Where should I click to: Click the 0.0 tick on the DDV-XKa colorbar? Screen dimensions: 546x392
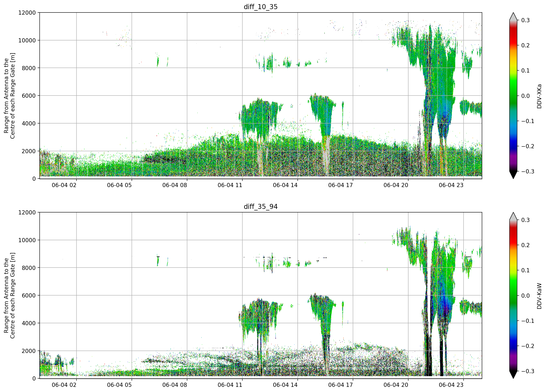click(x=525, y=96)
